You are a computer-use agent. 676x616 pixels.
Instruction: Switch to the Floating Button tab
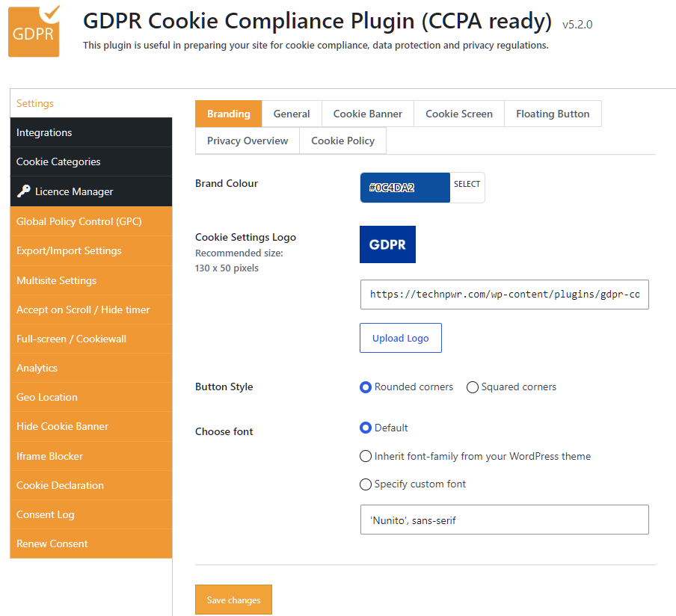coord(553,114)
